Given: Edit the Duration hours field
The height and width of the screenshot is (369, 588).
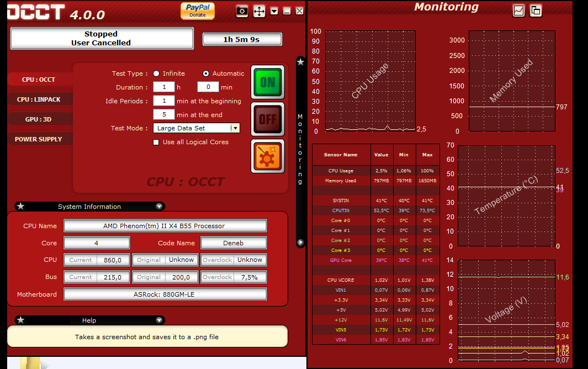Looking at the screenshot, I should point(164,87).
